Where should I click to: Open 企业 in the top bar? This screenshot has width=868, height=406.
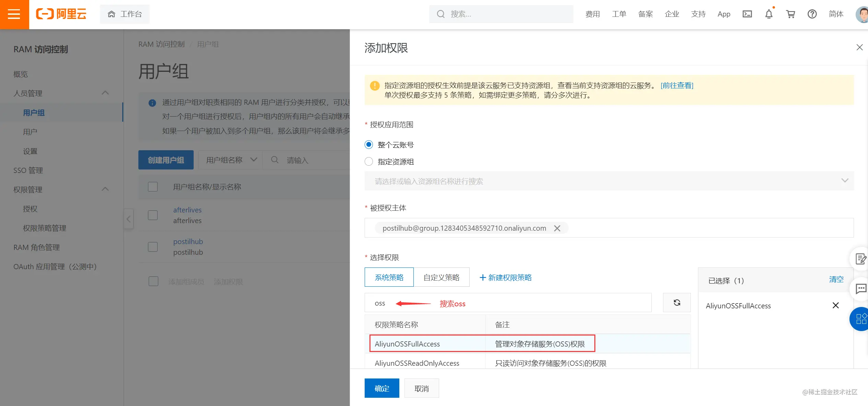click(672, 14)
